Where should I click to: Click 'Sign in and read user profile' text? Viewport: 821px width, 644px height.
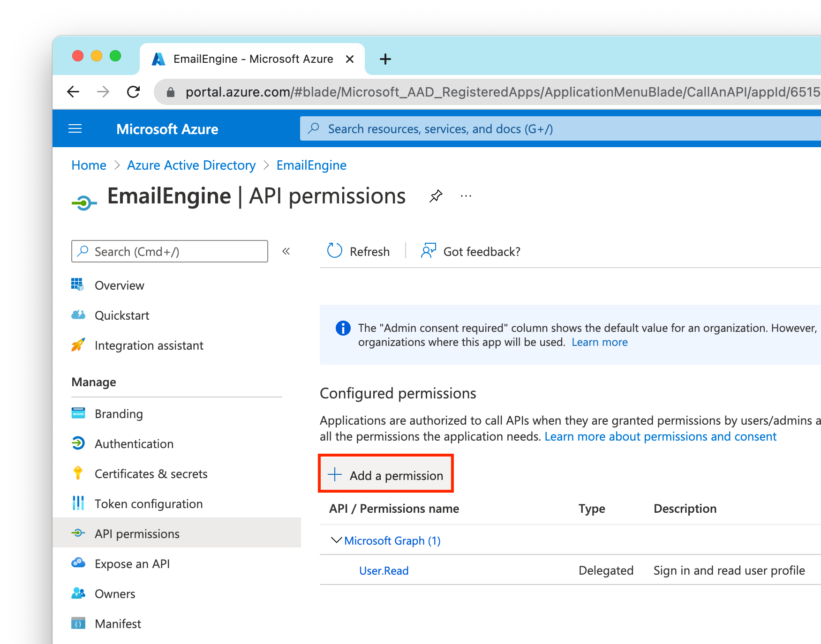[x=729, y=570]
